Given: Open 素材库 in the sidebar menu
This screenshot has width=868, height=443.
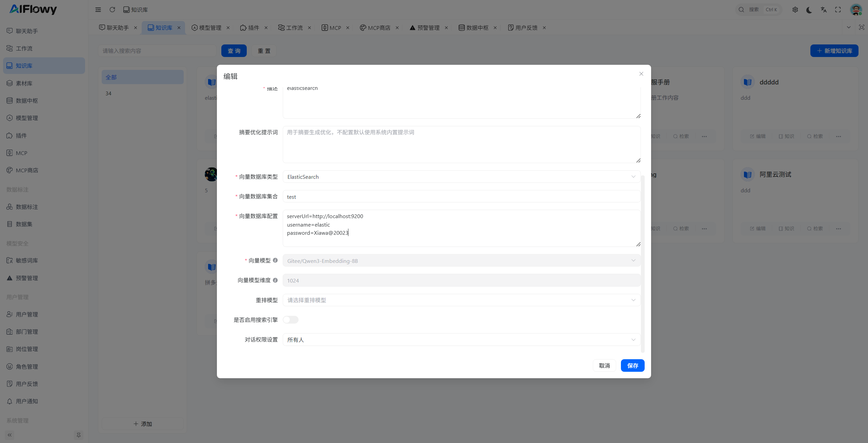Looking at the screenshot, I should point(24,83).
